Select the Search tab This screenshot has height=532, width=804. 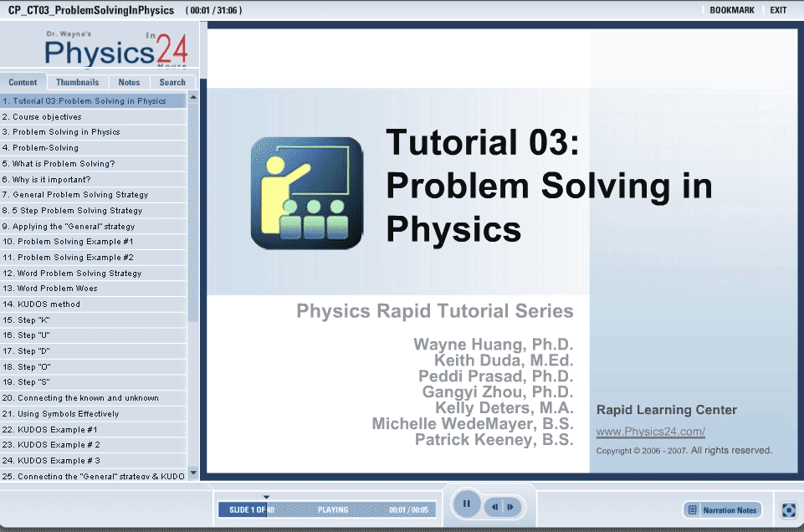click(x=172, y=82)
